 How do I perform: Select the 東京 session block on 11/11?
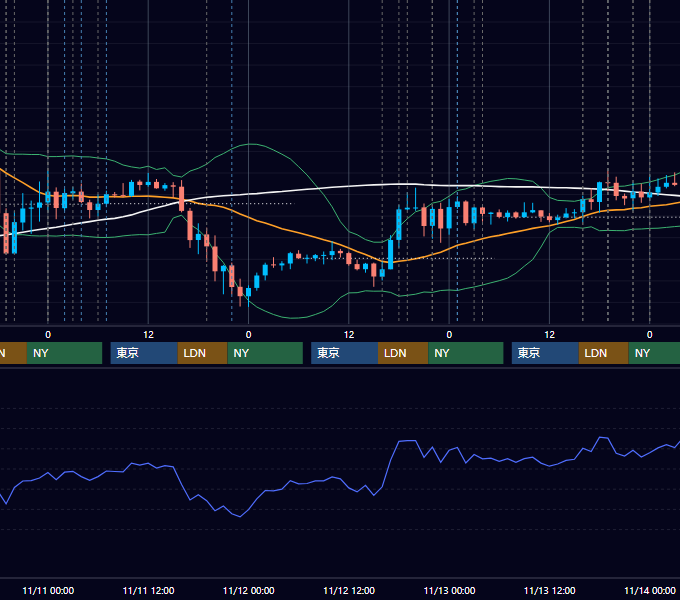tap(144, 353)
